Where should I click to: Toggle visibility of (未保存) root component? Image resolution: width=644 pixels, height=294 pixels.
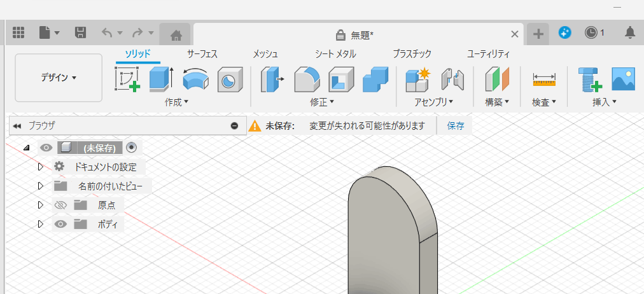click(46, 148)
